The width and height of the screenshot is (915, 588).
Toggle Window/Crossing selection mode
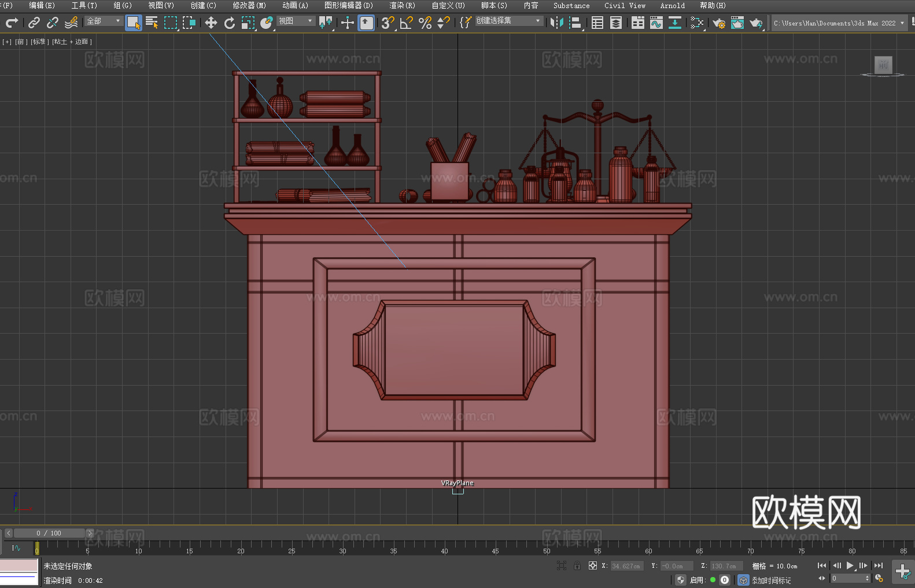189,23
